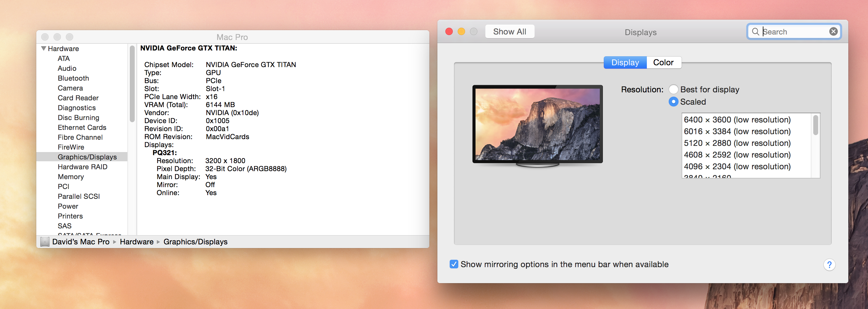The width and height of the screenshot is (868, 309).
Task: Select the Scaled resolution radio button
Action: pyautogui.click(x=673, y=102)
